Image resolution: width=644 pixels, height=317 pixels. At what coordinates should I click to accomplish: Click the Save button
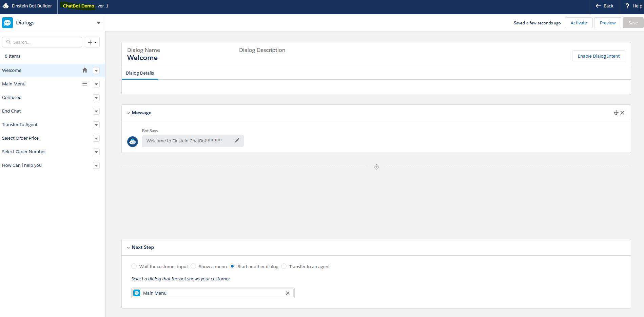[x=633, y=23]
